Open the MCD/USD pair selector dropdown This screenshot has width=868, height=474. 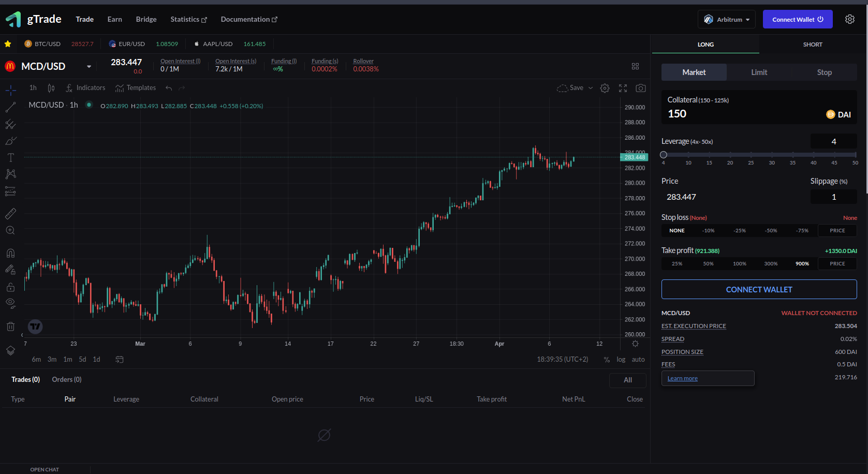tap(89, 67)
